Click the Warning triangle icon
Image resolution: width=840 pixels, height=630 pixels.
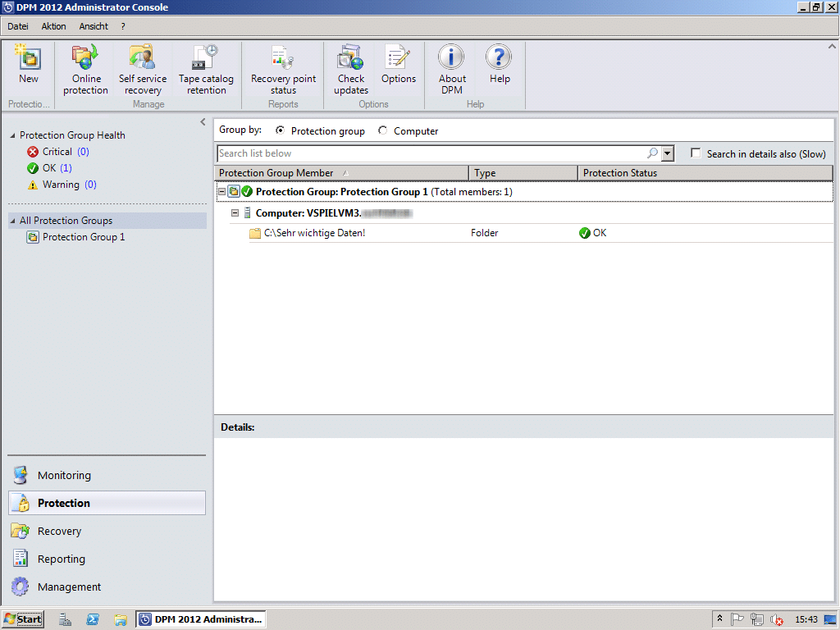pos(33,185)
